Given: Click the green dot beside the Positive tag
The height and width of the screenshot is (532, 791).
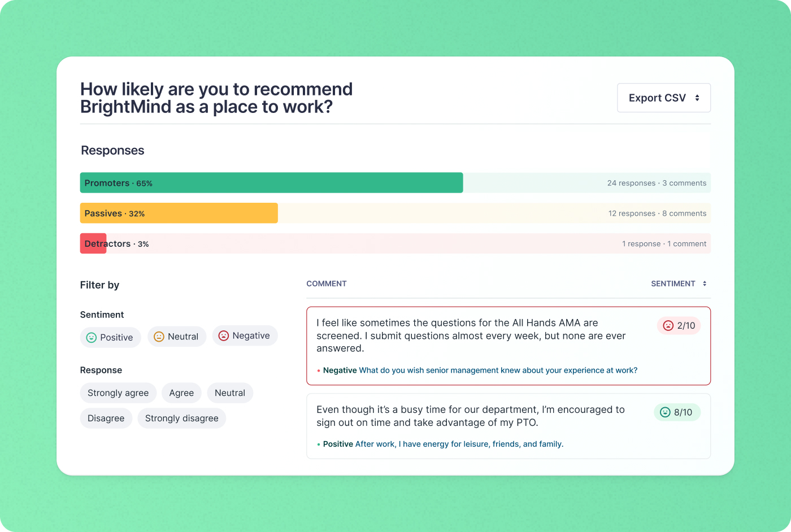Looking at the screenshot, I should (x=318, y=444).
